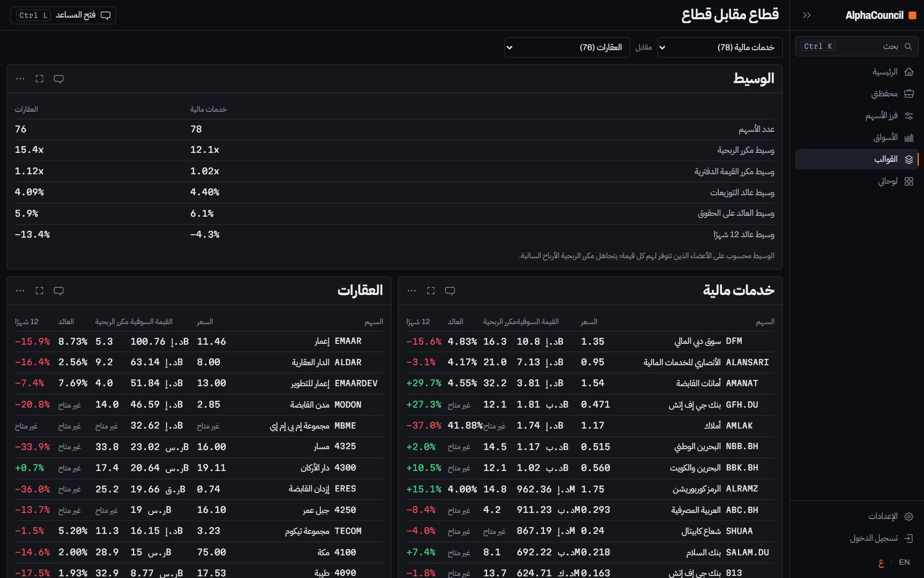
Task: Click 12 شهرًا column header in العقارات
Action: click(27, 322)
